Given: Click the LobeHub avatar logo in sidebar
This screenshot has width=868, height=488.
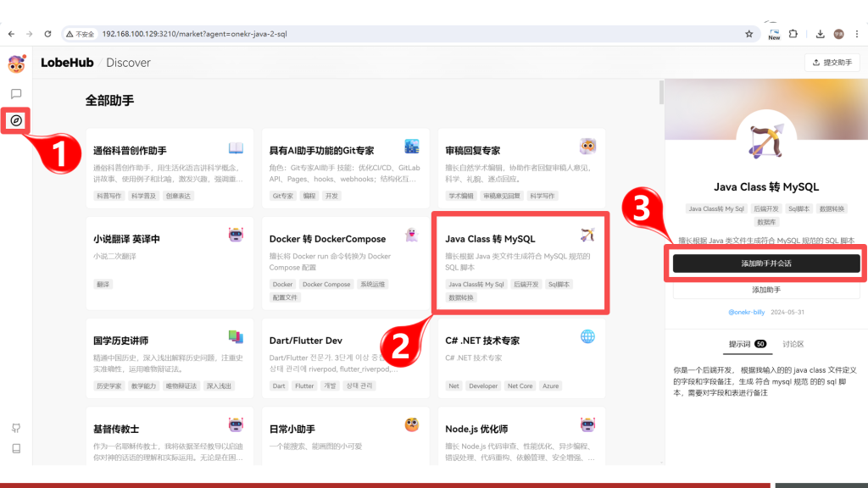Looking at the screenshot, I should [x=16, y=64].
